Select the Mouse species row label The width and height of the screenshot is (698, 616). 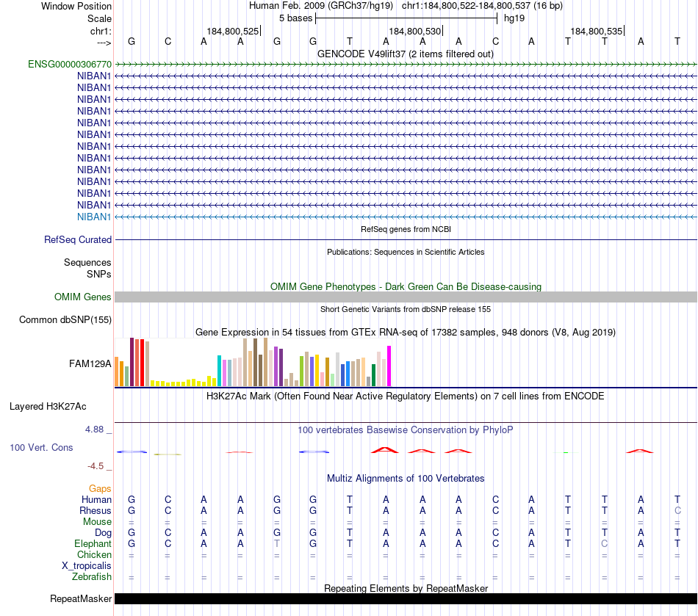pos(97,521)
